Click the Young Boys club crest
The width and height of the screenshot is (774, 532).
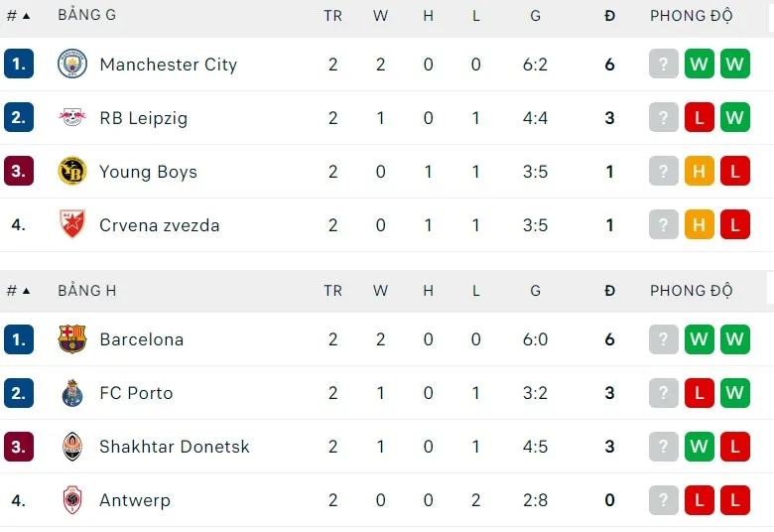pyautogui.click(x=72, y=172)
